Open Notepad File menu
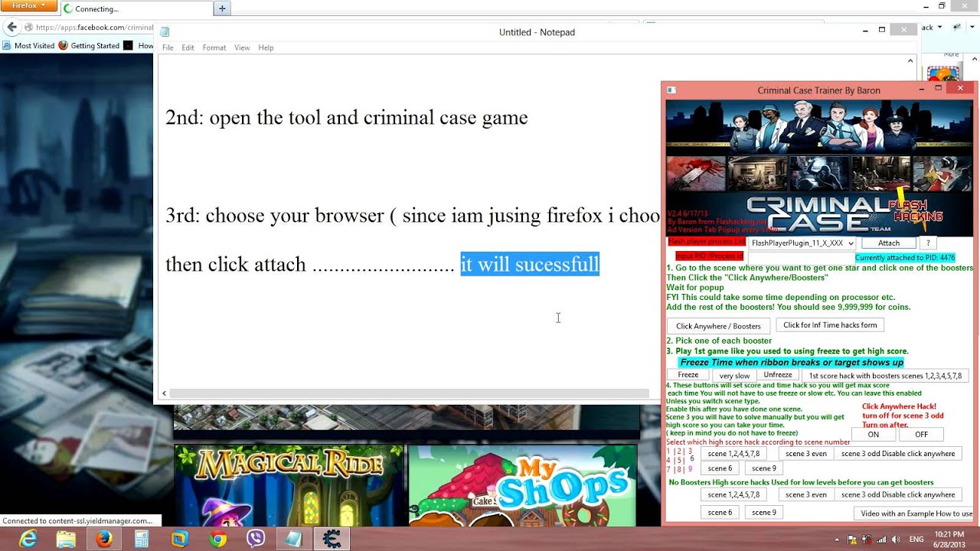Screen dimensions: 980x551 [168, 47]
